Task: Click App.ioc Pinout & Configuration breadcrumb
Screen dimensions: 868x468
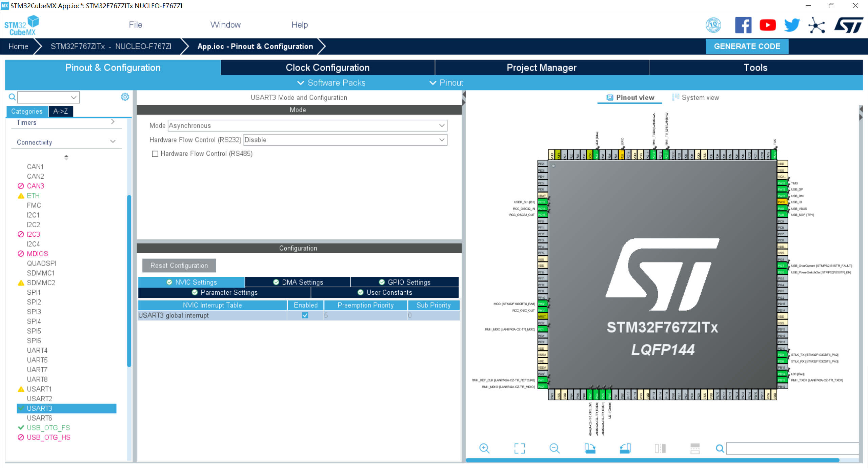Action: point(255,46)
